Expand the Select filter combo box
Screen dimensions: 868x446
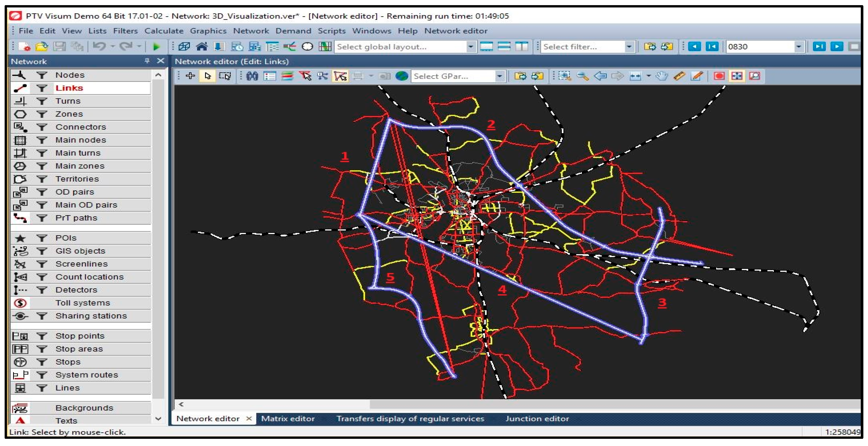pyautogui.click(x=628, y=47)
